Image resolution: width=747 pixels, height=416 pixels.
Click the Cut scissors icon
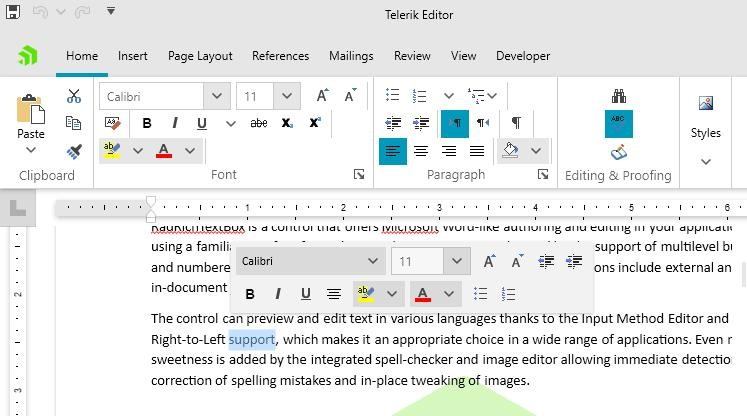click(74, 96)
